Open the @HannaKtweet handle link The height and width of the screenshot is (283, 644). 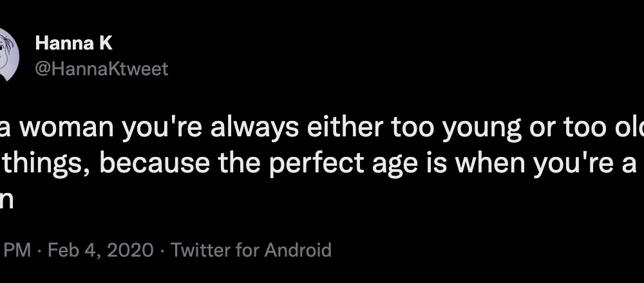pyautogui.click(x=102, y=69)
